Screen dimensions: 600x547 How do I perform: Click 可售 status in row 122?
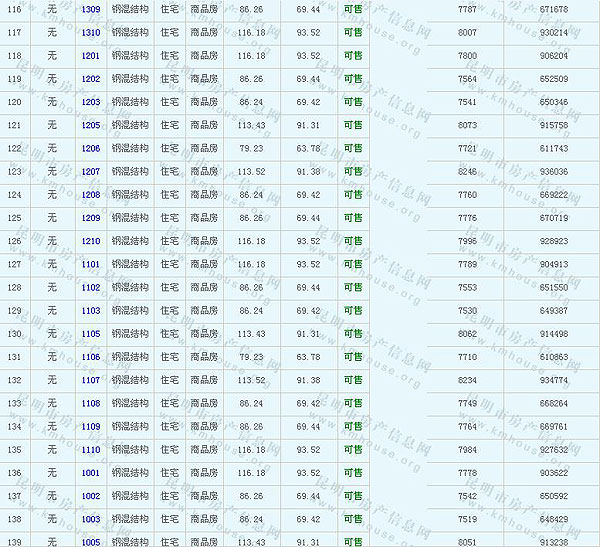(353, 148)
